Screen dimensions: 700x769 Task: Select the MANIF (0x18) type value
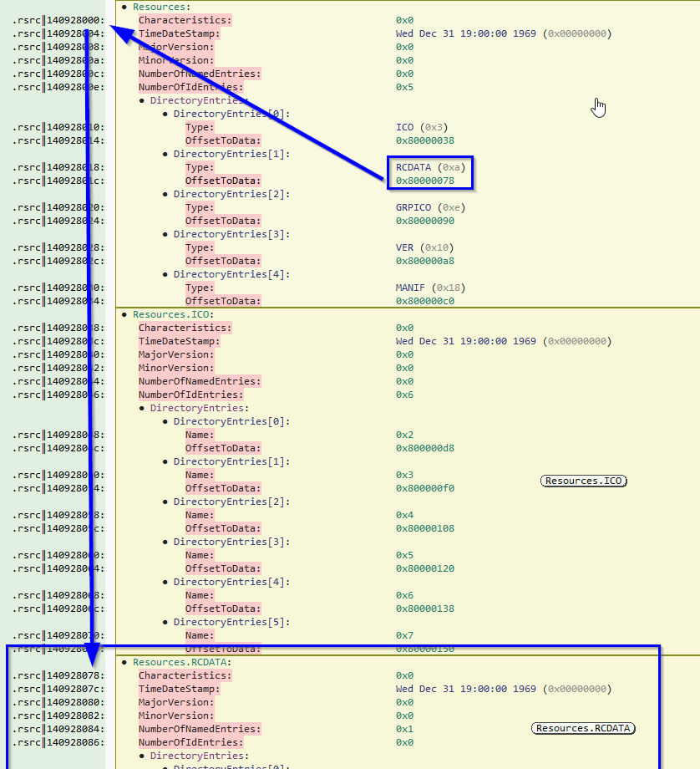point(430,288)
